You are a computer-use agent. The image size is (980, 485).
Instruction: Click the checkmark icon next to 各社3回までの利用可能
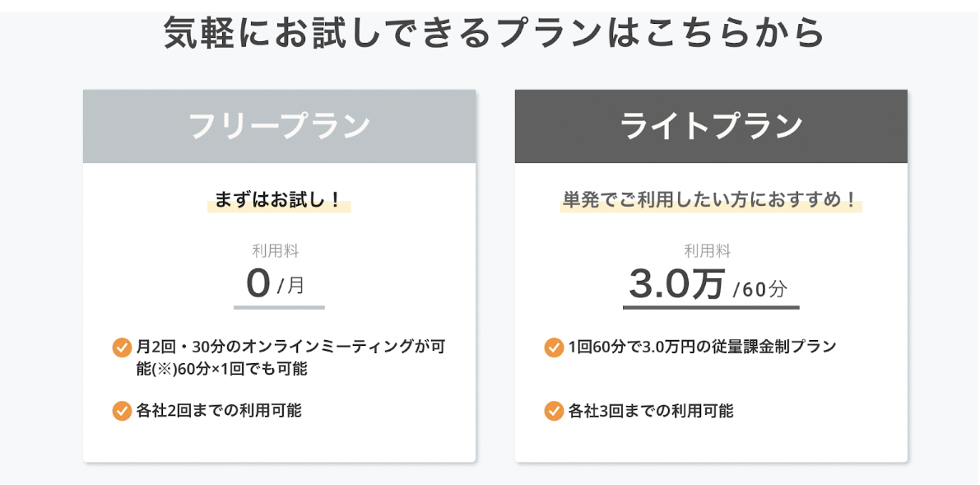tap(554, 410)
